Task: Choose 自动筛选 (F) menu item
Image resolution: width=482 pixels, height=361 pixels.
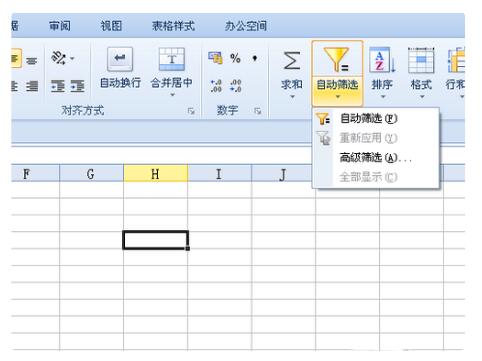Action: pos(376,118)
